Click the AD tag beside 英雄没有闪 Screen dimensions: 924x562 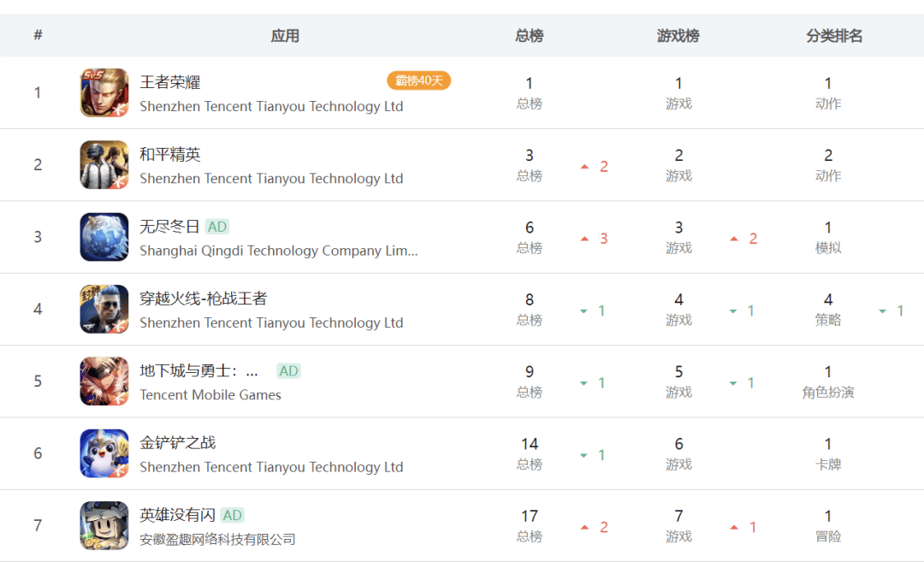pyautogui.click(x=232, y=516)
